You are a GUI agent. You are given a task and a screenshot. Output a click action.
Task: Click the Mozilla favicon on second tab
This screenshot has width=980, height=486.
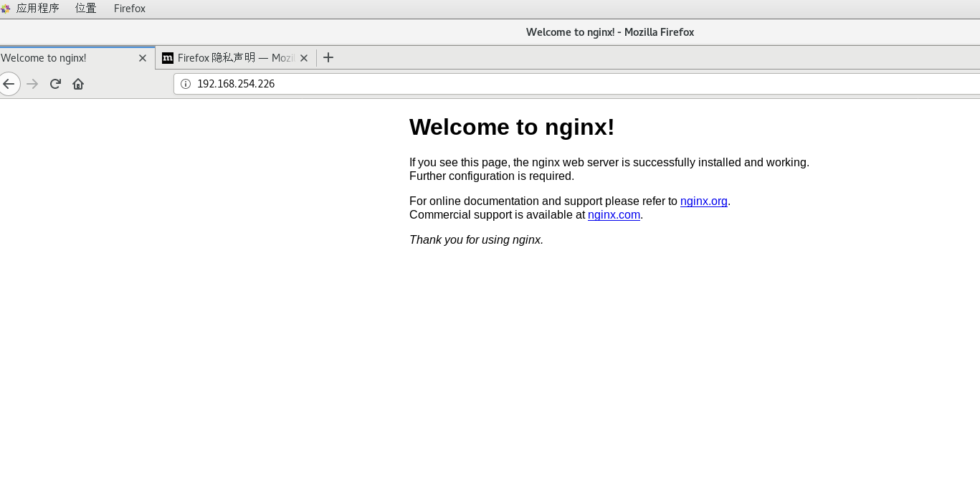[168, 58]
